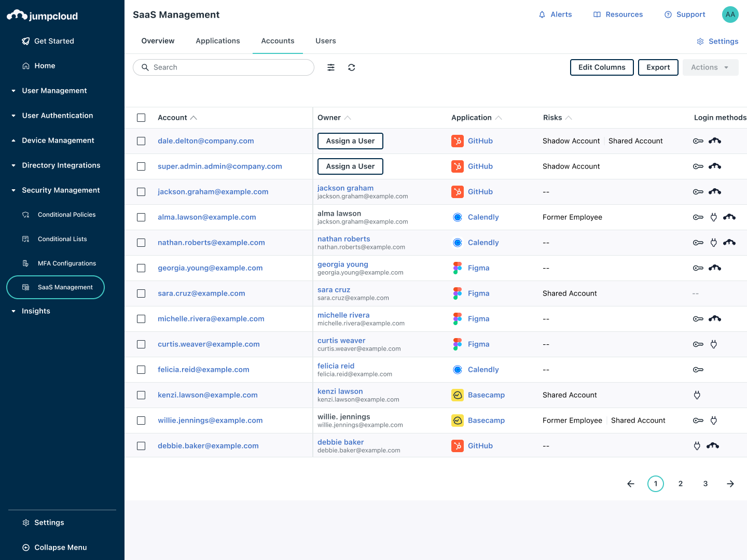The height and width of the screenshot is (560, 747).
Task: Open the Actions dropdown
Action: tap(710, 67)
